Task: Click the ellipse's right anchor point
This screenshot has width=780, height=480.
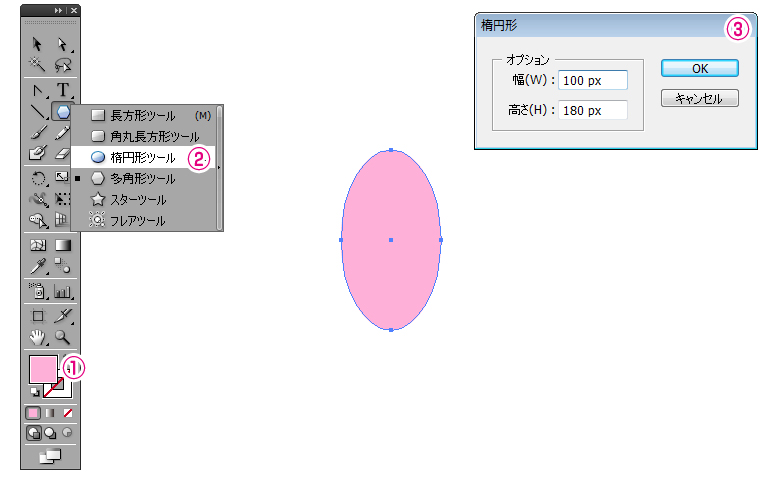Action: [x=441, y=240]
